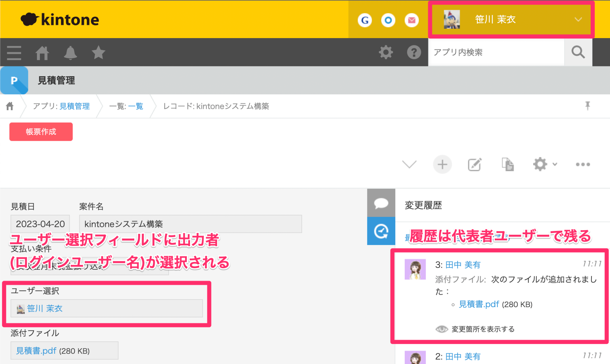This screenshot has height=364, width=610.
Task: Open notifications with the bell icon
Action: click(71, 52)
